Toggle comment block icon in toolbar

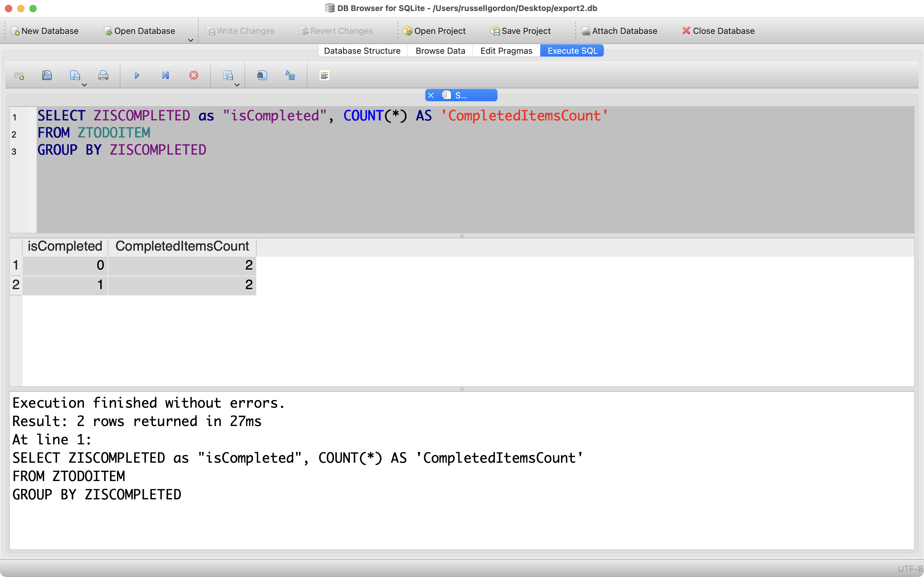click(324, 75)
